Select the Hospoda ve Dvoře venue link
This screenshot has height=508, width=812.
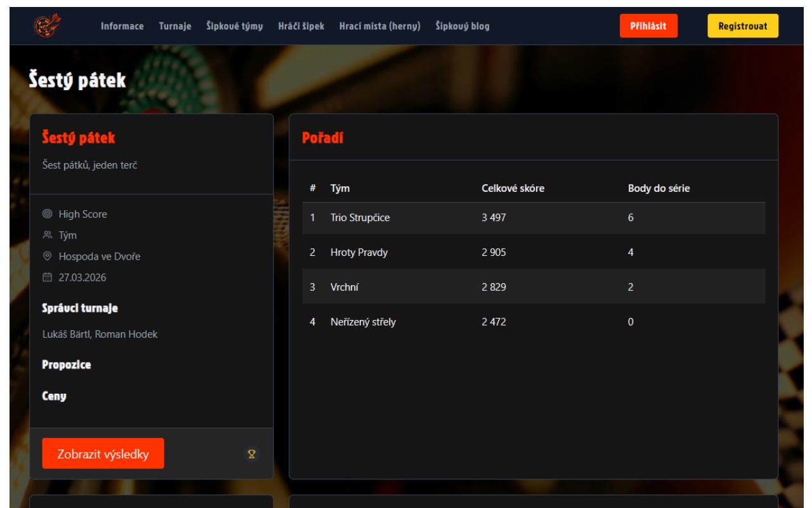100,257
